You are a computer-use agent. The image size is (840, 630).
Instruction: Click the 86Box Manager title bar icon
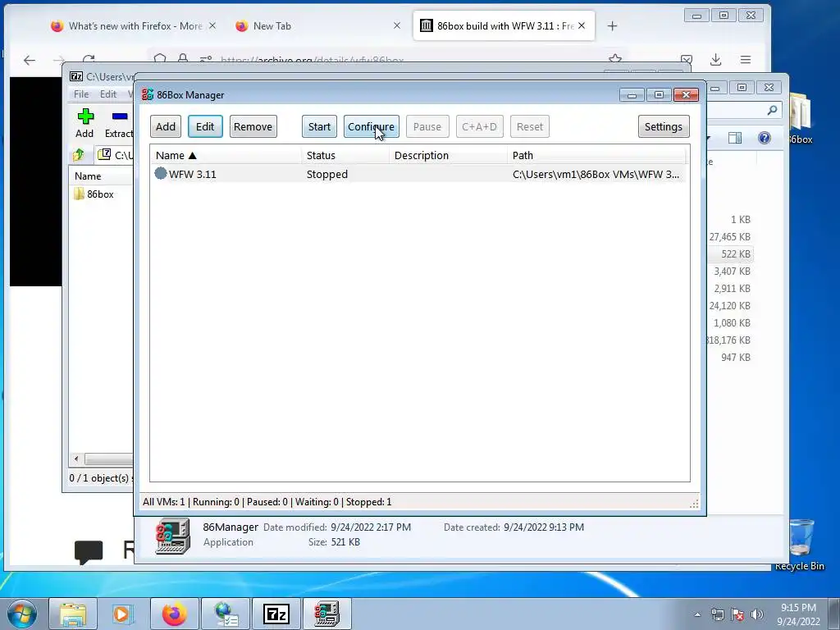coord(148,95)
